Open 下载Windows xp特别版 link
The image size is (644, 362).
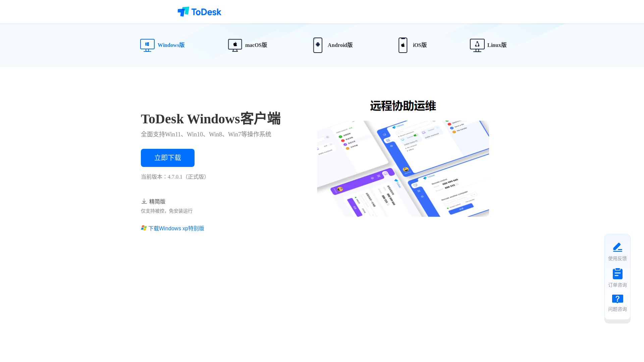(x=172, y=228)
